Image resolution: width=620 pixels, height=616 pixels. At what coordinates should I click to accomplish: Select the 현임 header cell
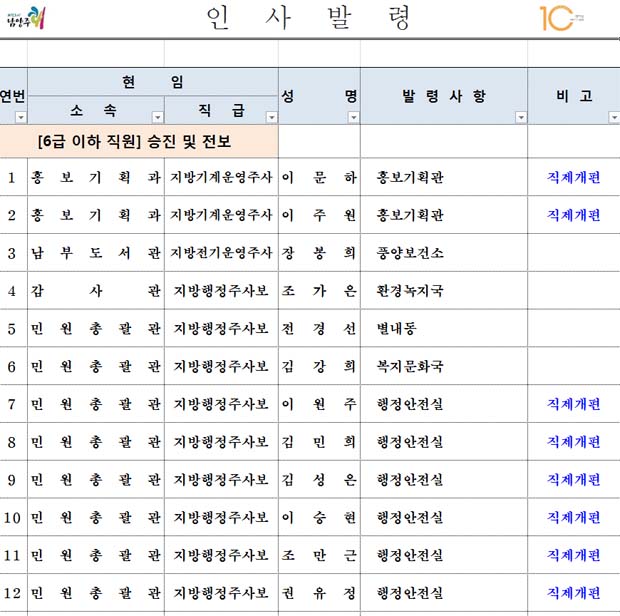click(x=153, y=82)
